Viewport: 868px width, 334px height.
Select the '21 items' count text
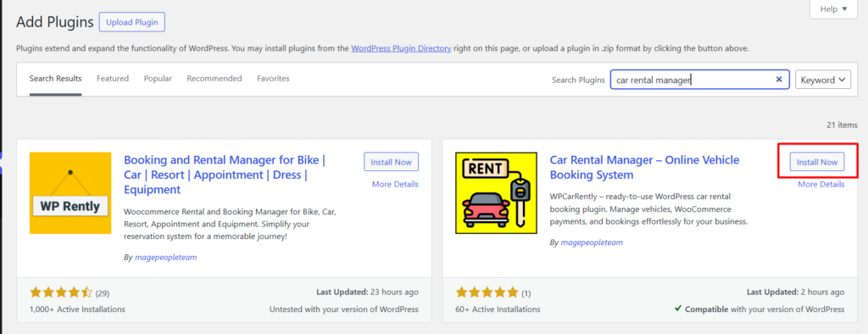point(842,125)
